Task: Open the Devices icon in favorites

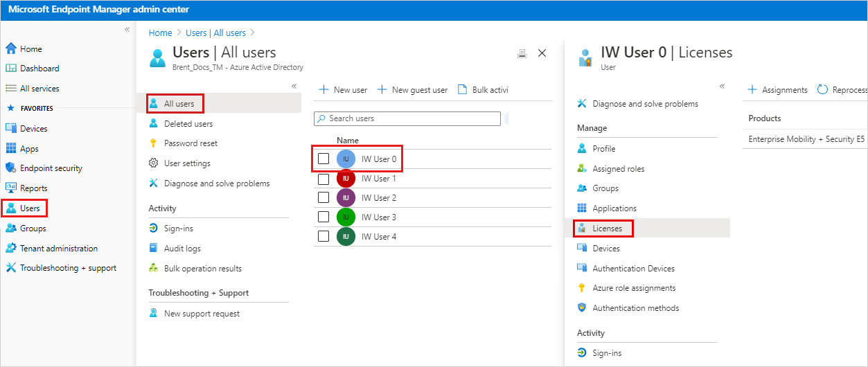Action: 10,129
